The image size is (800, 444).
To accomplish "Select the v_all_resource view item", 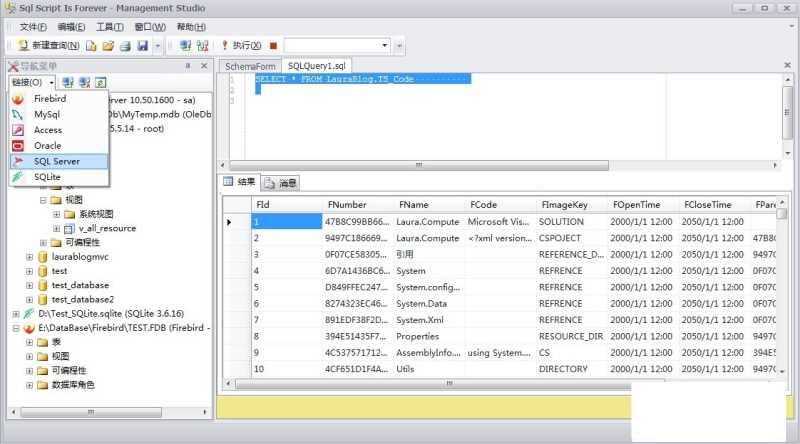I will 106,228.
